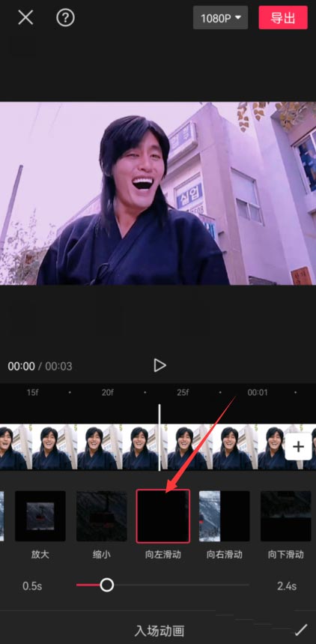This screenshot has width=316, height=644.
Task: Select the 向左滑动 animation thumbnail
Action: point(163,516)
